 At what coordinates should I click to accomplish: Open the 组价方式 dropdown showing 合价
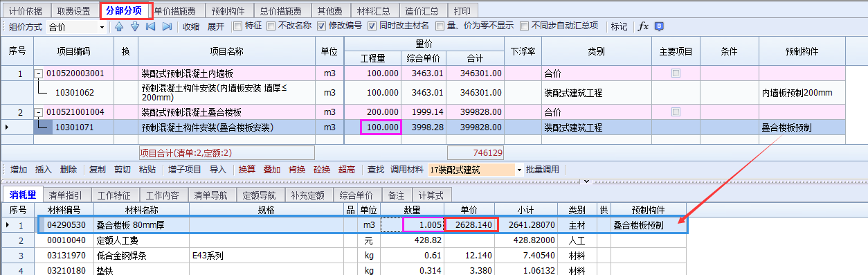click(103, 27)
